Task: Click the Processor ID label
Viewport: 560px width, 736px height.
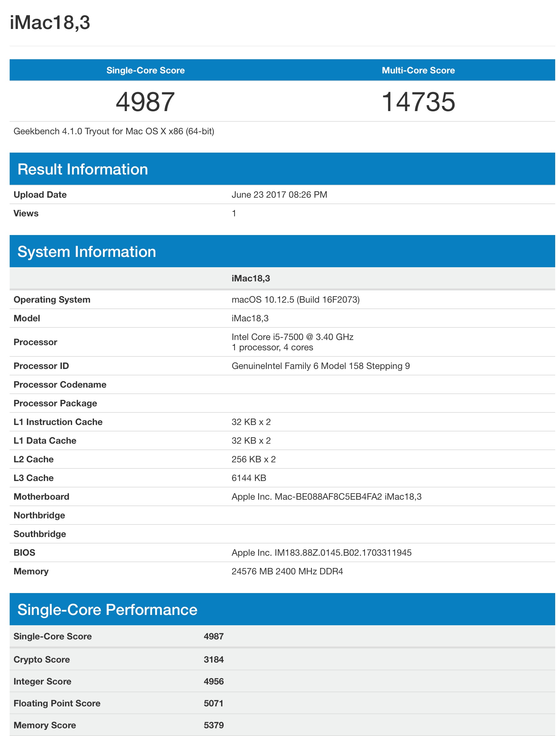Action: pos(41,366)
